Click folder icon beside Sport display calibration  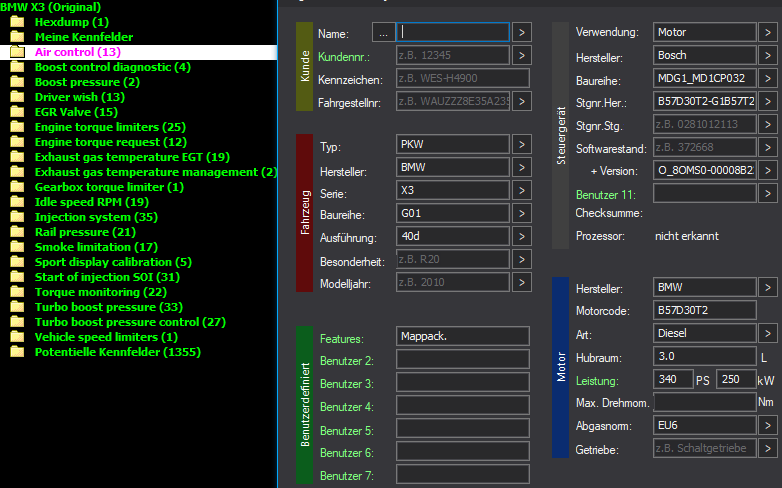click(x=17, y=262)
